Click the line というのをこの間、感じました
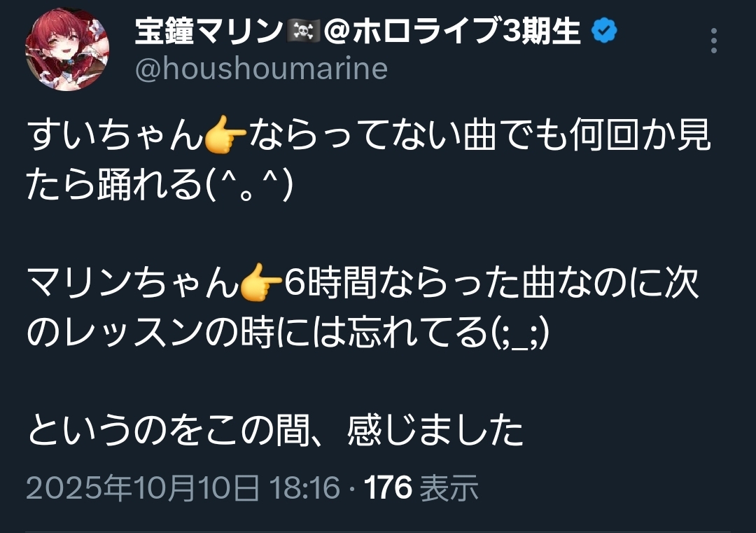Screen dimensions: 756x533 pyautogui.click(x=276, y=430)
